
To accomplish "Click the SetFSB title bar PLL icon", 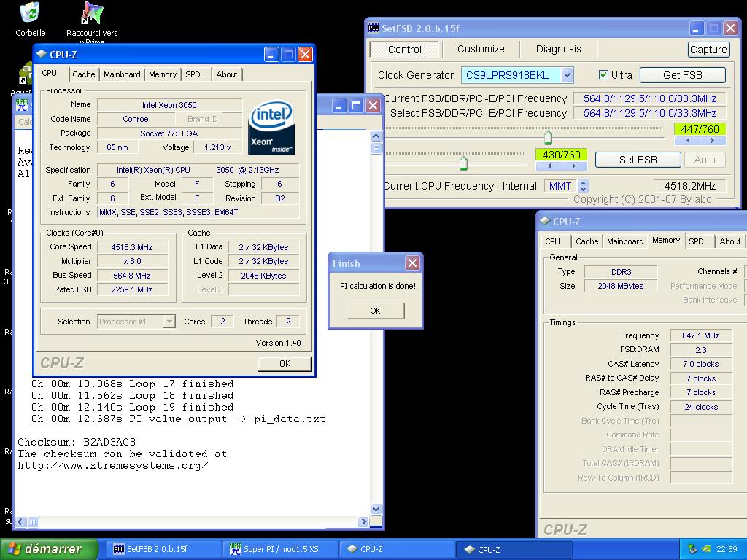I will tap(373, 28).
